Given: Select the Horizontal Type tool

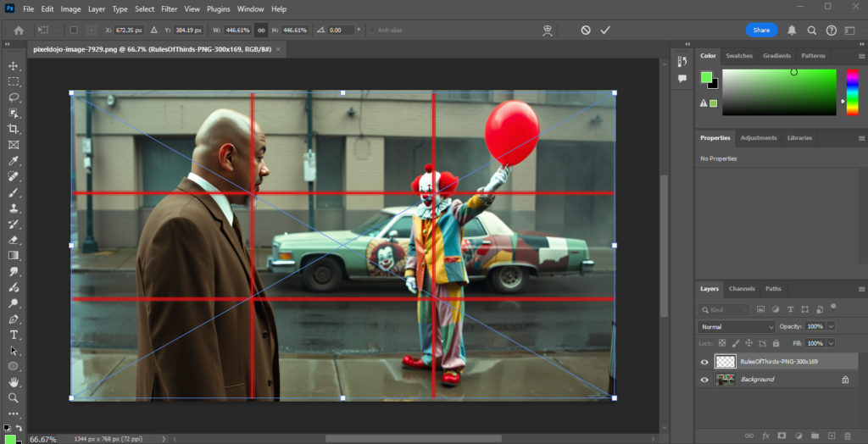Looking at the screenshot, I should pyautogui.click(x=14, y=334).
